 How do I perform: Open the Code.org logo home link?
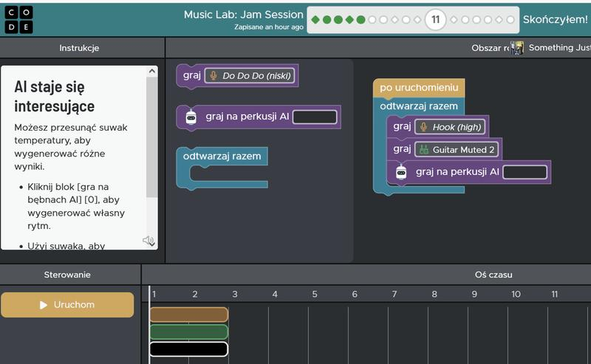click(19, 20)
